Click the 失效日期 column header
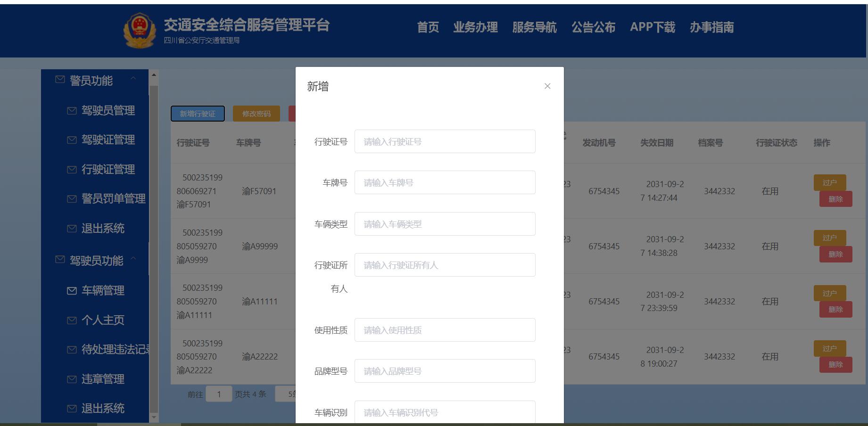868x426 pixels. click(x=657, y=143)
